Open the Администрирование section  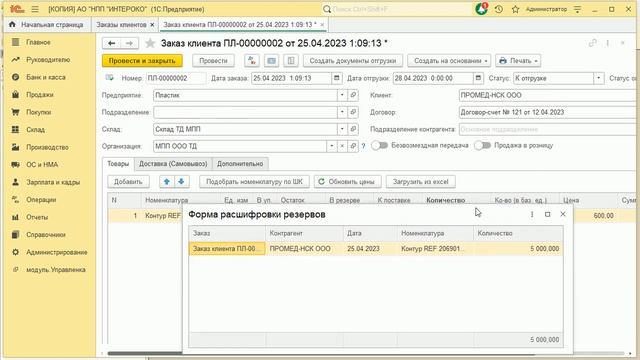(x=57, y=253)
